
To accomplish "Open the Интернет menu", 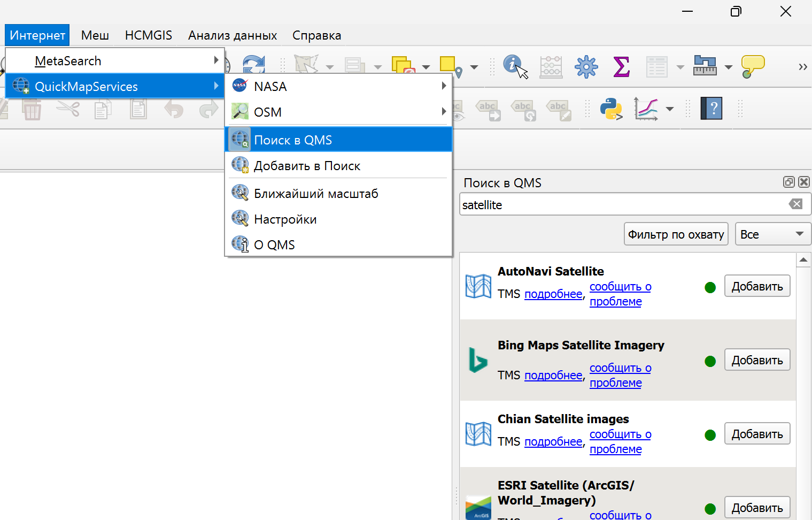I will (37, 35).
